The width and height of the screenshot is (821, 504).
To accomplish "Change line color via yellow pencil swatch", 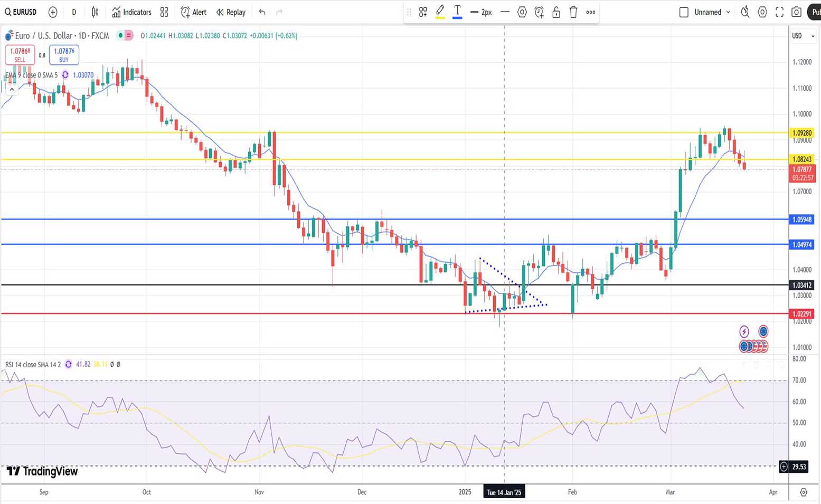I will tap(440, 12).
